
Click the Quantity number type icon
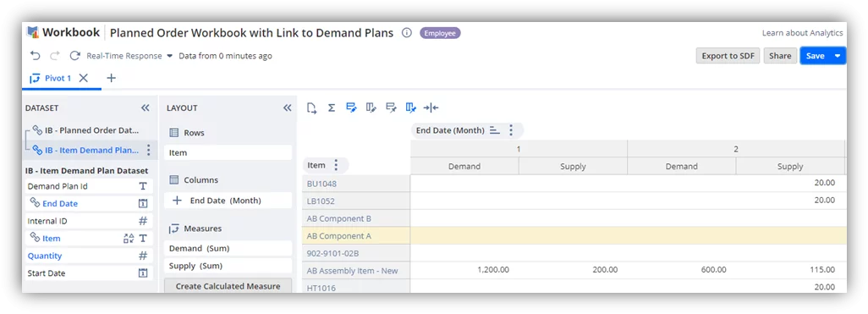[x=143, y=256]
